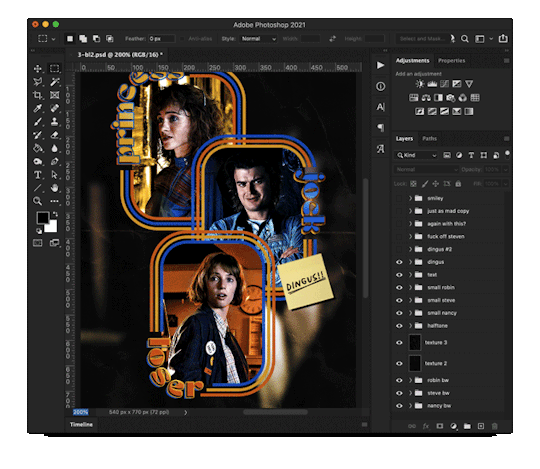The width and height of the screenshot is (540, 469).
Task: Select the Hand tool
Action: pyautogui.click(x=54, y=188)
